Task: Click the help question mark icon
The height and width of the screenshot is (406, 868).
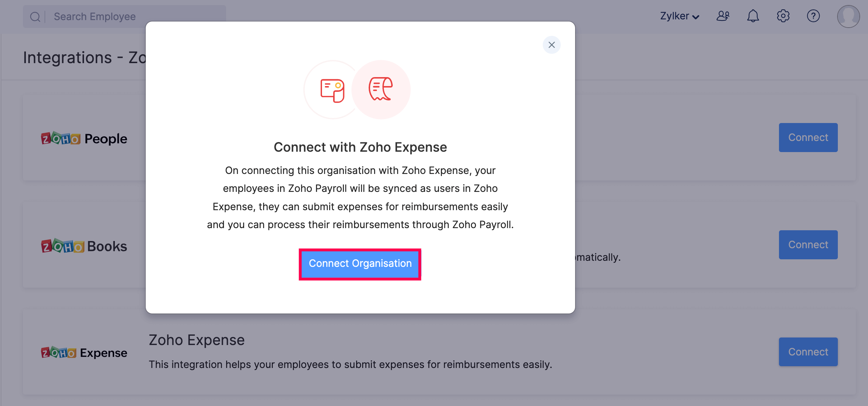Action: (x=813, y=15)
